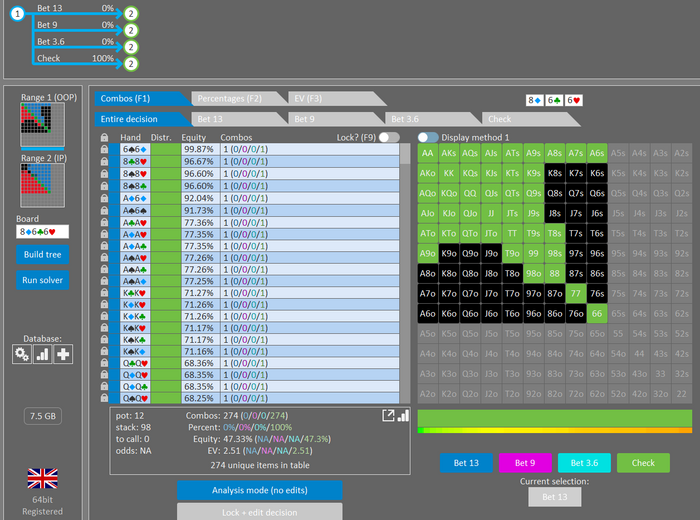700x520 pixels.
Task: Select QQ cell in range grid
Action: click(x=470, y=193)
